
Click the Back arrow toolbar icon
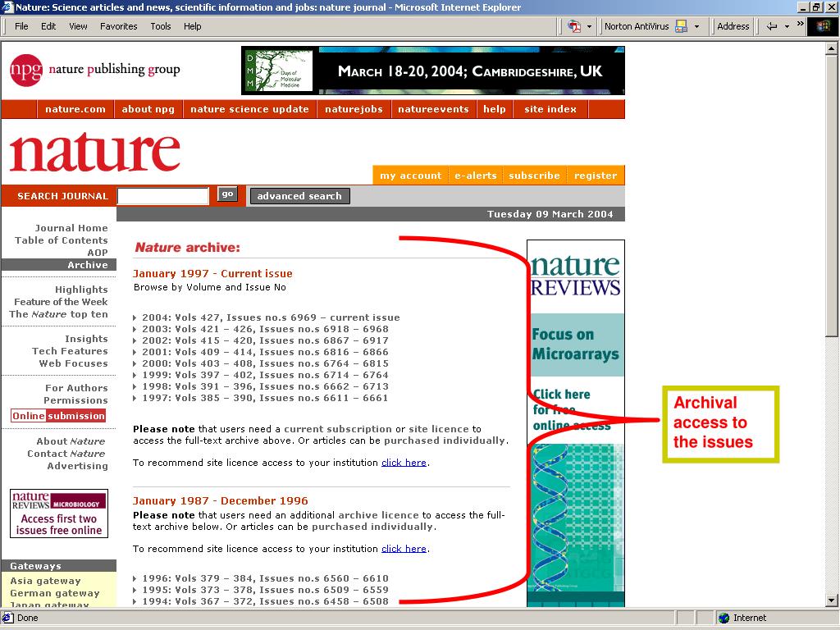point(771,26)
